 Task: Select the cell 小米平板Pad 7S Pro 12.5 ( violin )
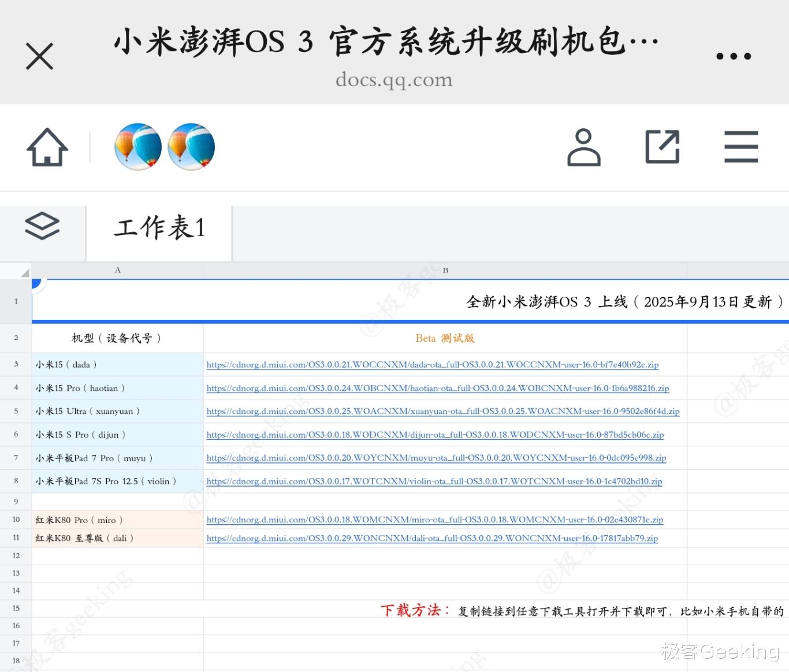[117, 481]
